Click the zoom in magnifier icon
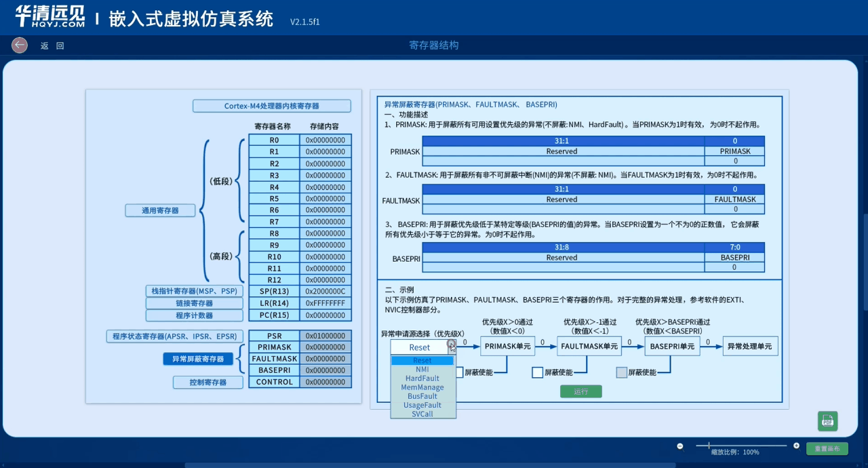Screen dimensions: 868x468 tap(796, 446)
